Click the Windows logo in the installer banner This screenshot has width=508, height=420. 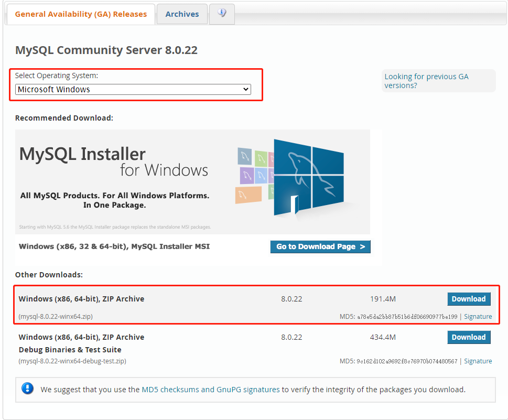tap(309, 178)
